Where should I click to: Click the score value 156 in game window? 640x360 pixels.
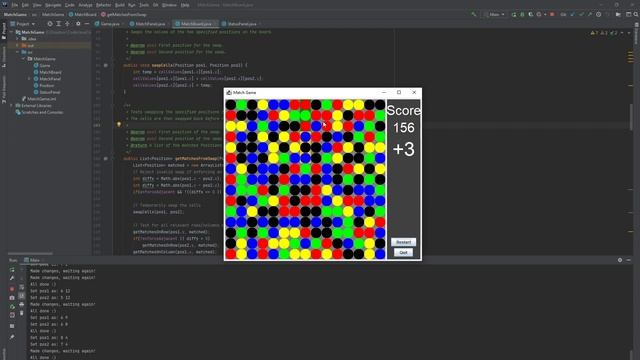click(404, 128)
